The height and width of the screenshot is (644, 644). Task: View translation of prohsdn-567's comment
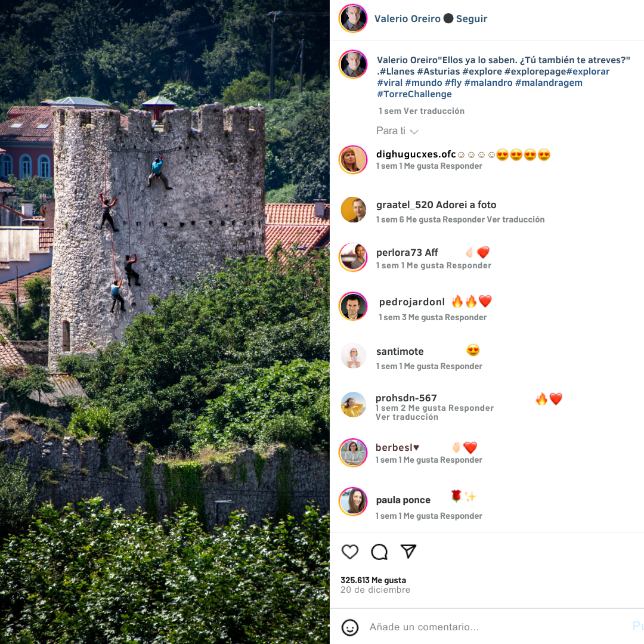click(x=407, y=417)
